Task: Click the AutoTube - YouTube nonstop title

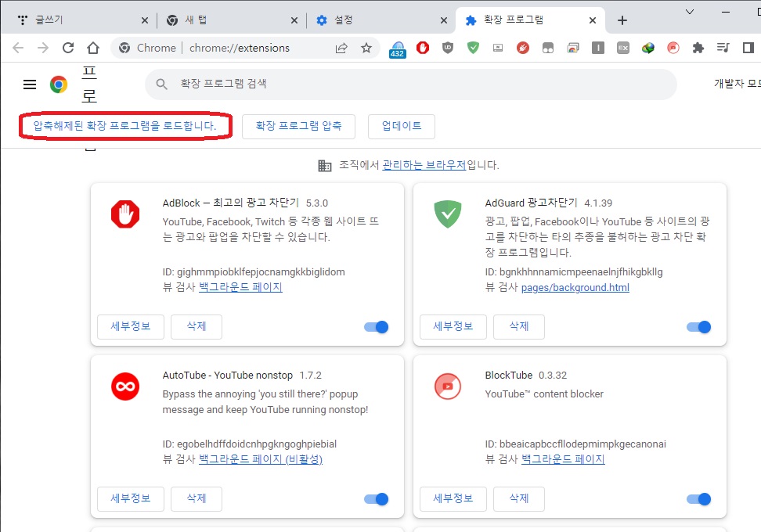Action: point(228,375)
